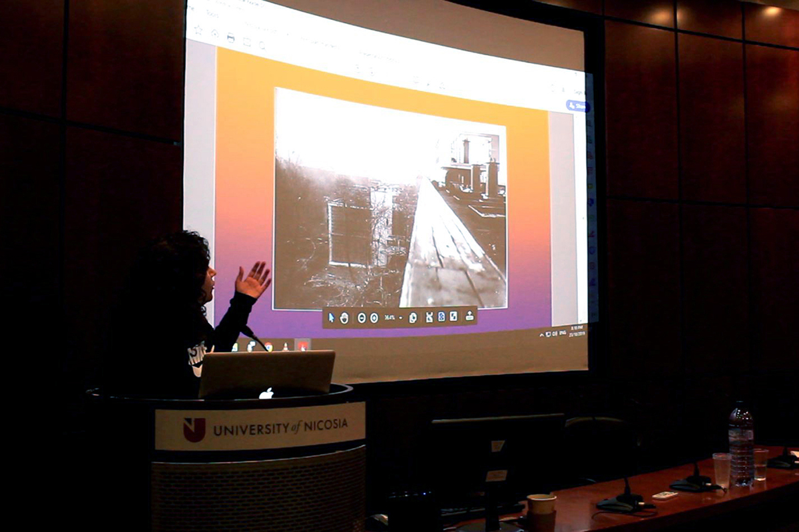
Task: Print the document using printer icon
Action: [230, 38]
